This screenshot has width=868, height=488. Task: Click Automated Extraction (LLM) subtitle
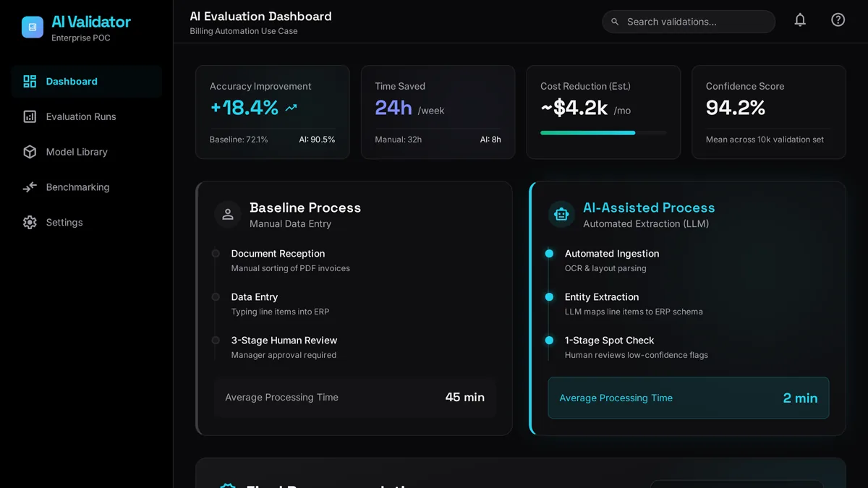coord(646,224)
